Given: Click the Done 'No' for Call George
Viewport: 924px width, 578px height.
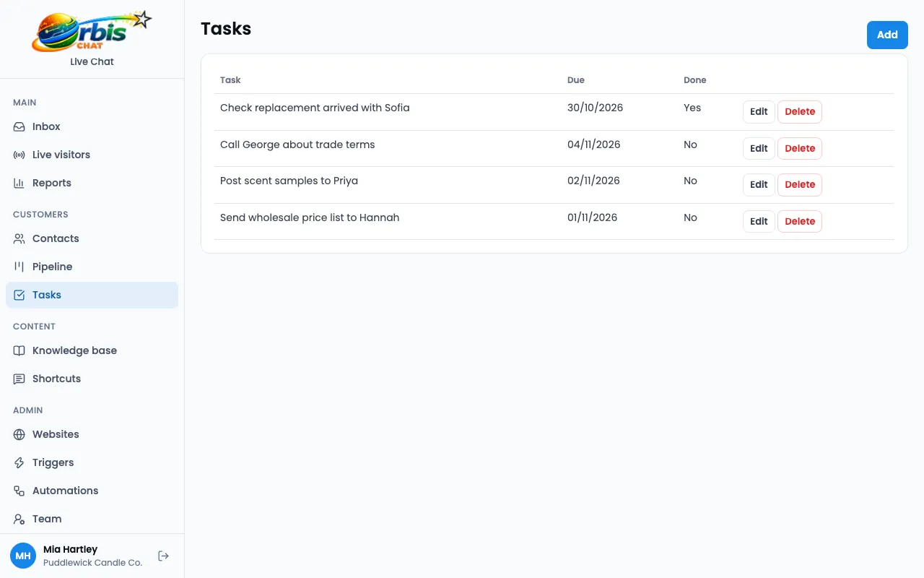Looking at the screenshot, I should (690, 144).
